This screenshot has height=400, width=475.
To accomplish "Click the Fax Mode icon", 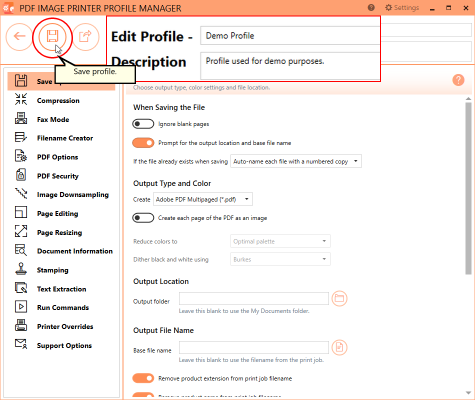I will click(21, 119).
